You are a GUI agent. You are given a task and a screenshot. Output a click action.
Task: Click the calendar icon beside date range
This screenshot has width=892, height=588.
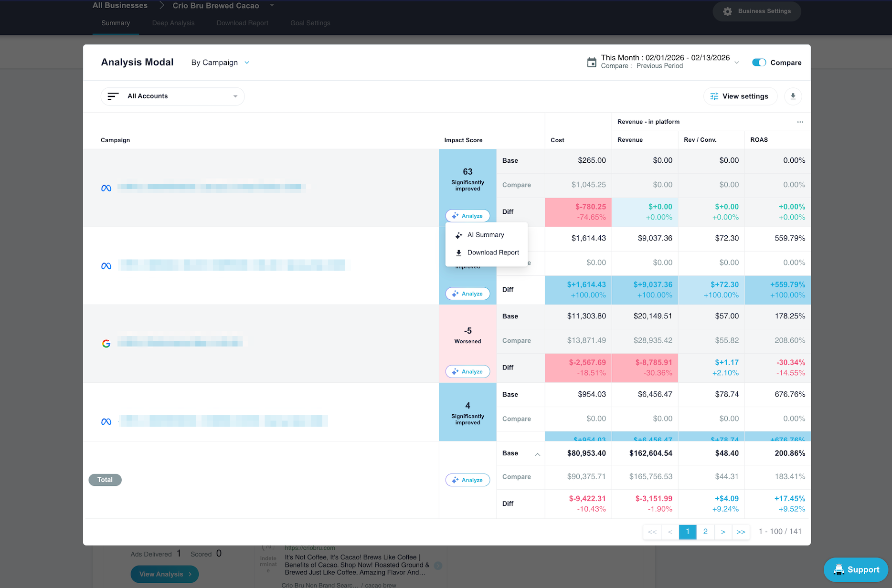592,63
